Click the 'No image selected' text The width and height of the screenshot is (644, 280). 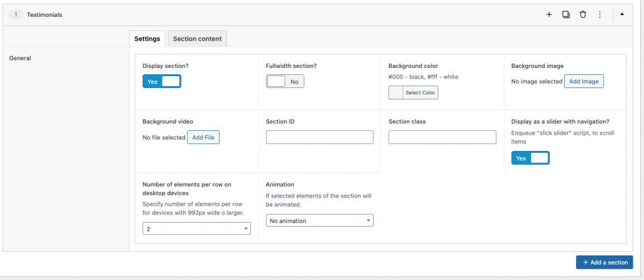tap(537, 81)
